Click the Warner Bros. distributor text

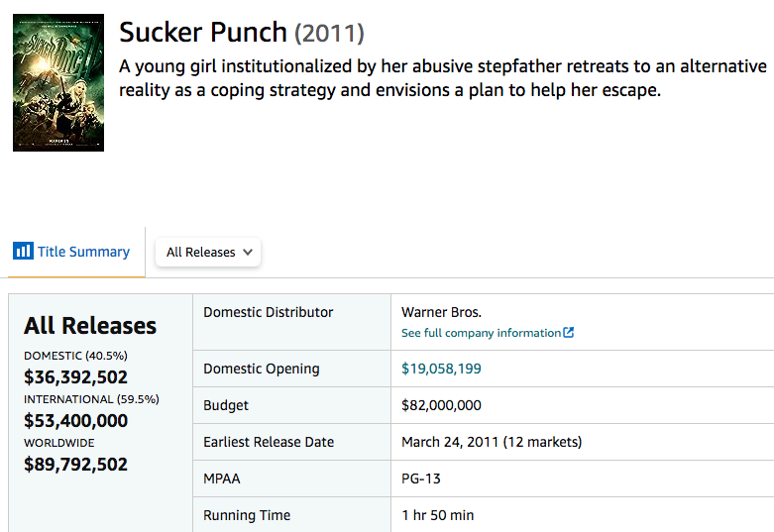coord(441,312)
